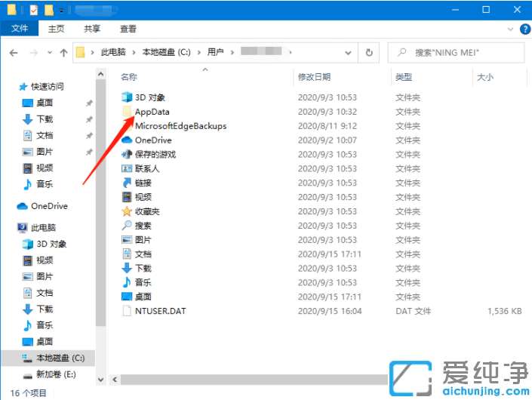Sort by 修改日期 column header

coord(314,77)
